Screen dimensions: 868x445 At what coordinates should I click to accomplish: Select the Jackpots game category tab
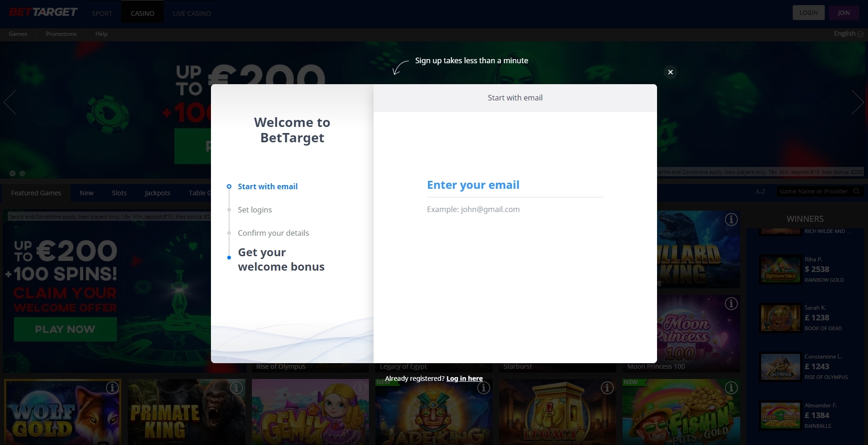[158, 193]
